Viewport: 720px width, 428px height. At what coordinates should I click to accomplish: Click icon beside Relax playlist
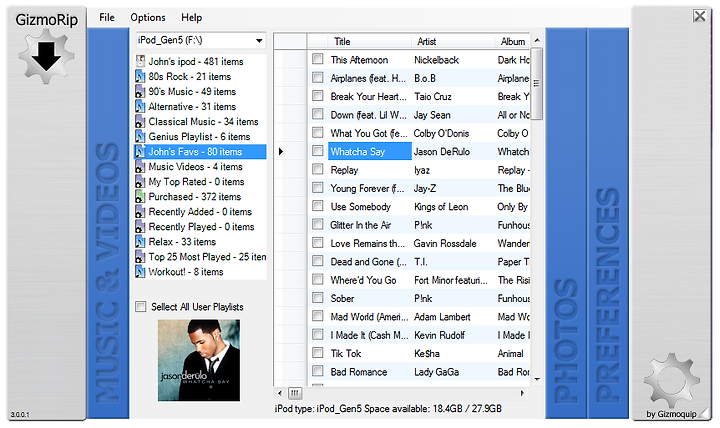(x=141, y=242)
